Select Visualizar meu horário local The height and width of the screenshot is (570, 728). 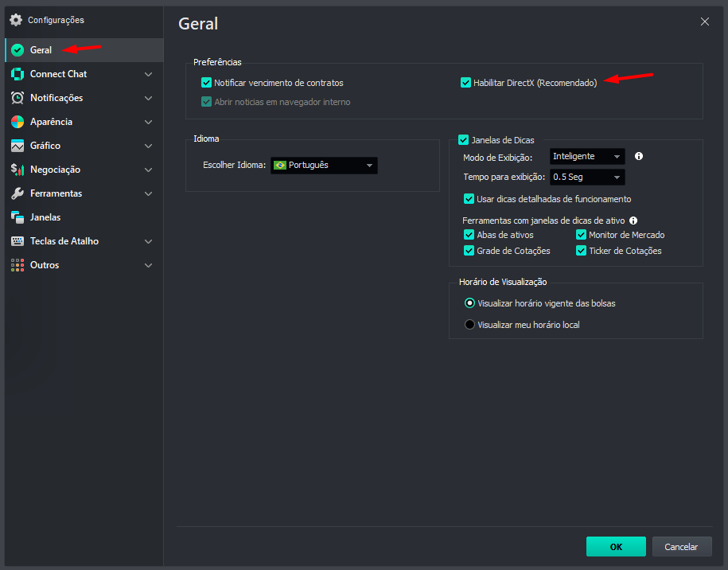pyautogui.click(x=470, y=325)
